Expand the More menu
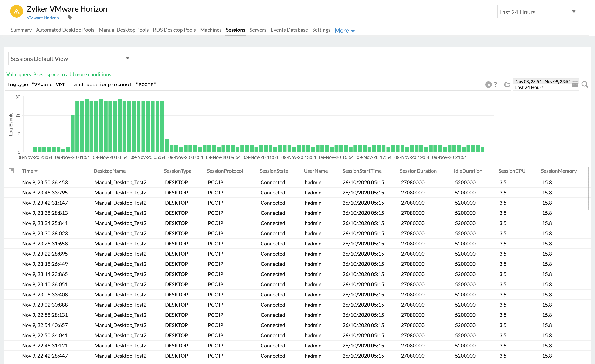The height and width of the screenshot is (364, 595). tap(344, 30)
